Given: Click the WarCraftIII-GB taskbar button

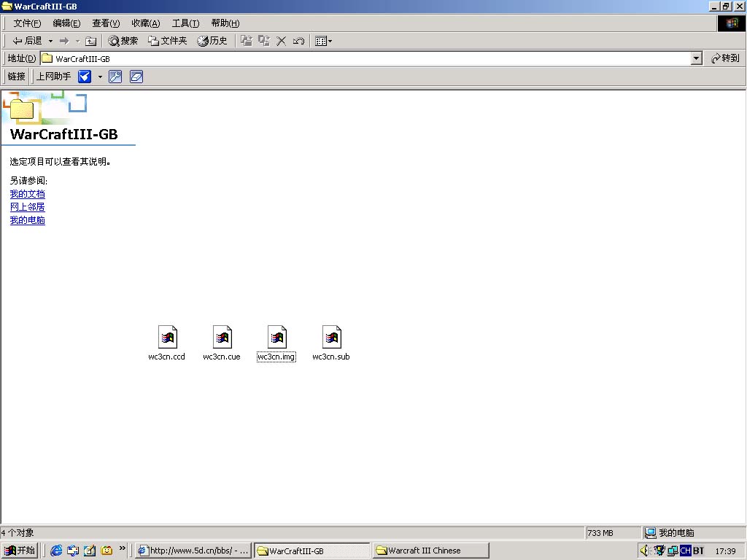Looking at the screenshot, I should [x=311, y=551].
